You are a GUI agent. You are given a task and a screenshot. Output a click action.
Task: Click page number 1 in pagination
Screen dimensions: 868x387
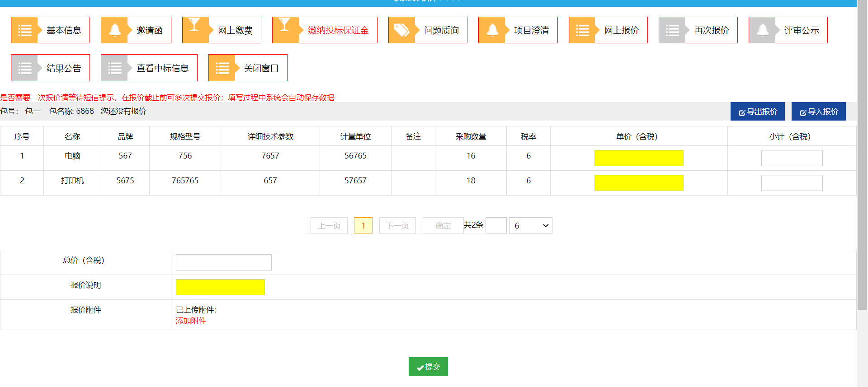tap(363, 225)
